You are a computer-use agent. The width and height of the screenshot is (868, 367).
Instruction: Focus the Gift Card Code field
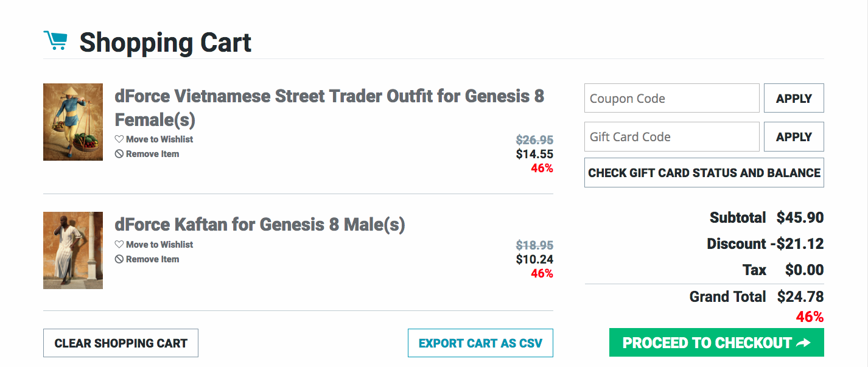[x=671, y=137]
